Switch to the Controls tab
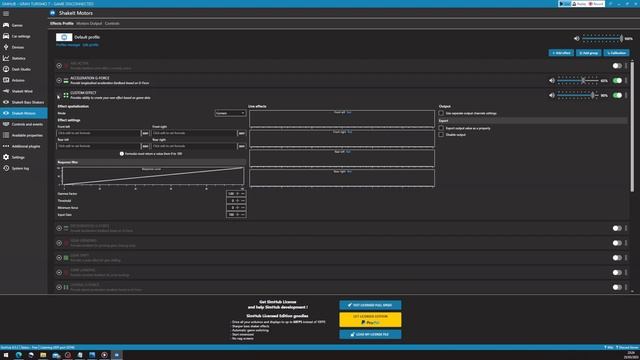This screenshot has height=360, width=640. (112, 23)
